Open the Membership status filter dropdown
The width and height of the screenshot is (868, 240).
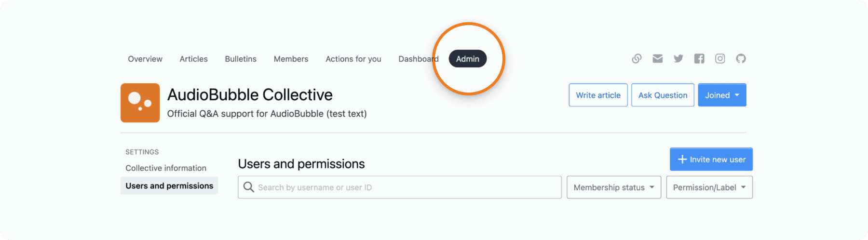[614, 187]
